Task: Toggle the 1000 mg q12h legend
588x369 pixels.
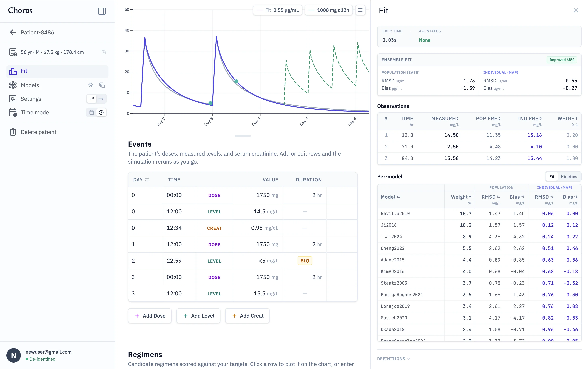Action: [329, 10]
